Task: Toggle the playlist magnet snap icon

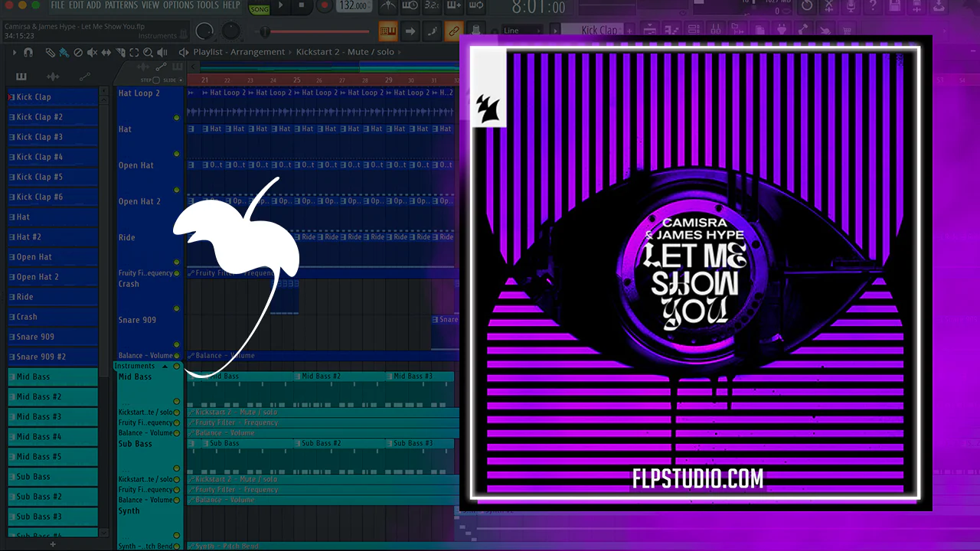Action: point(28,53)
